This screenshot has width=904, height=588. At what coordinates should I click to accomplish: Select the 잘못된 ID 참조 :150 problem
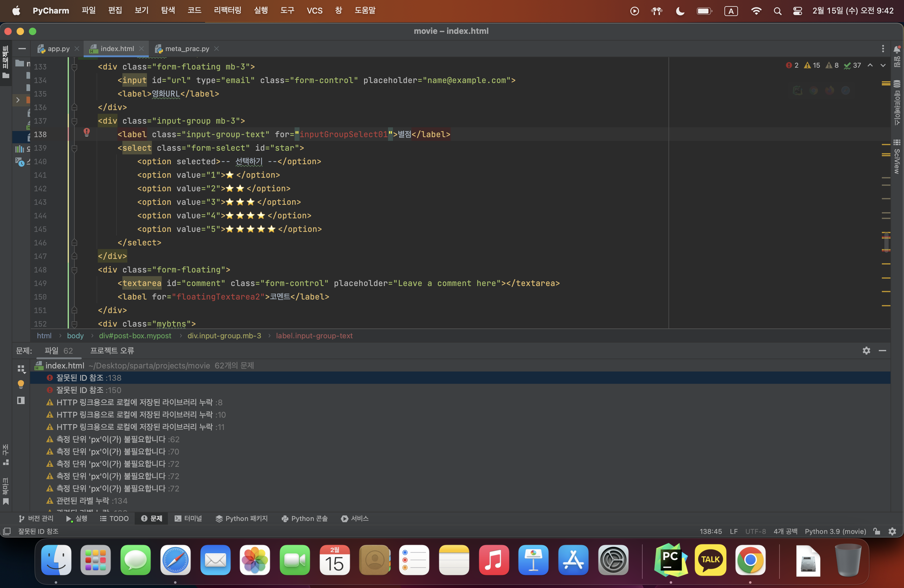460,390
